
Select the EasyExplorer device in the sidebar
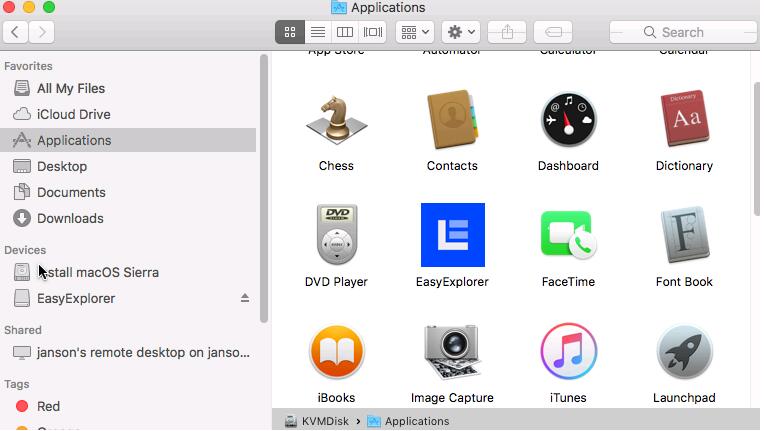pyautogui.click(x=128, y=298)
